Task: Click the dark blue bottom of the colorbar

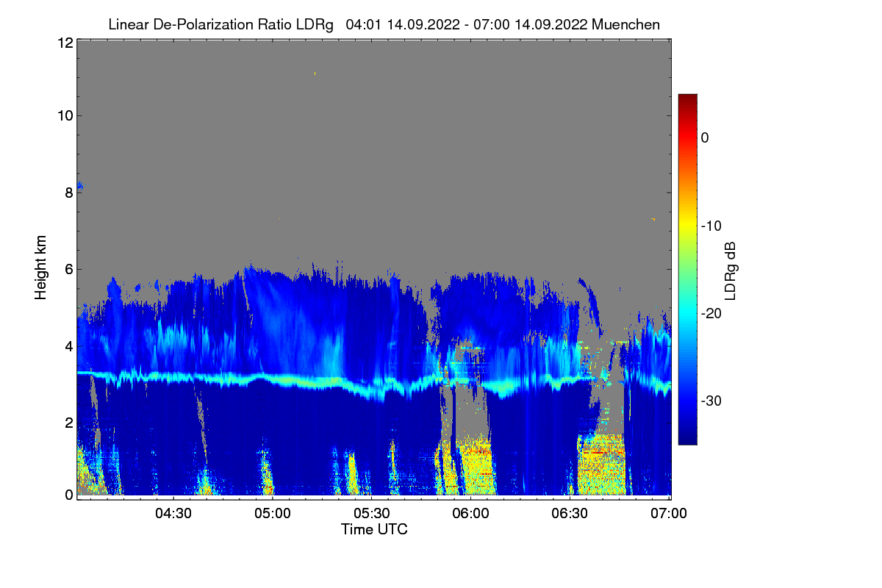Action: [687, 437]
